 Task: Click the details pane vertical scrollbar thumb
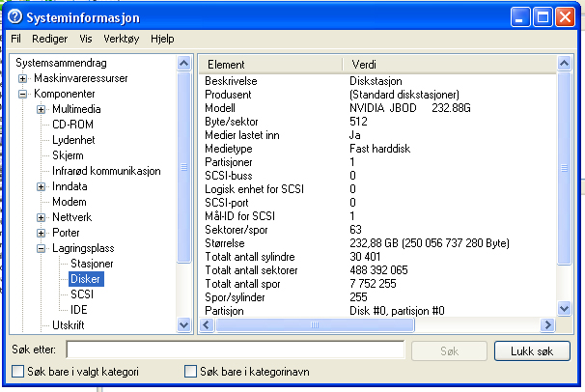pos(564,168)
